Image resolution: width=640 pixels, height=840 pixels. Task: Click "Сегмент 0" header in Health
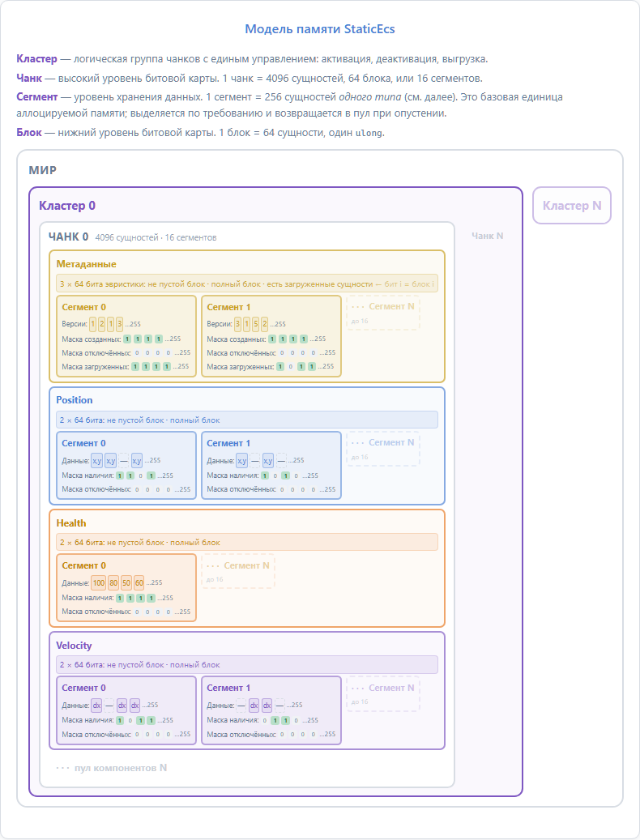click(83, 565)
